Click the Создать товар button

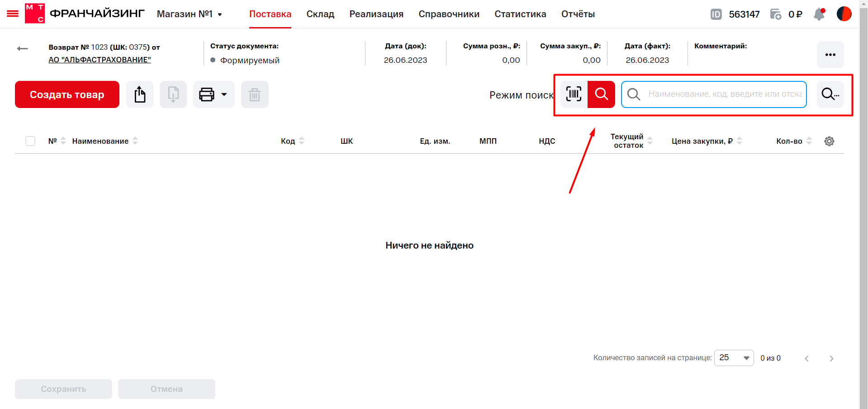pos(67,94)
